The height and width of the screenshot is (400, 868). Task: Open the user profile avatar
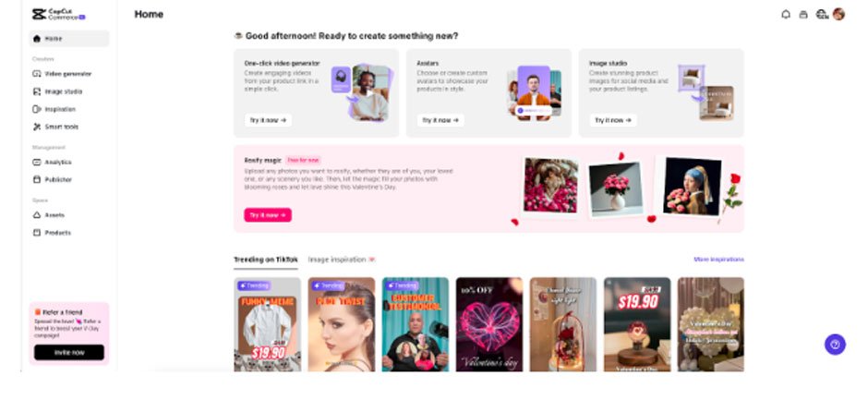pyautogui.click(x=838, y=15)
